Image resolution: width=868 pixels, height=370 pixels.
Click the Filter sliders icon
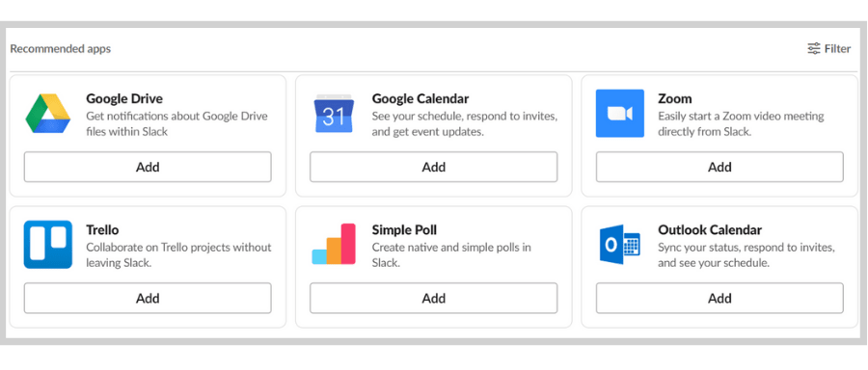[x=814, y=49]
